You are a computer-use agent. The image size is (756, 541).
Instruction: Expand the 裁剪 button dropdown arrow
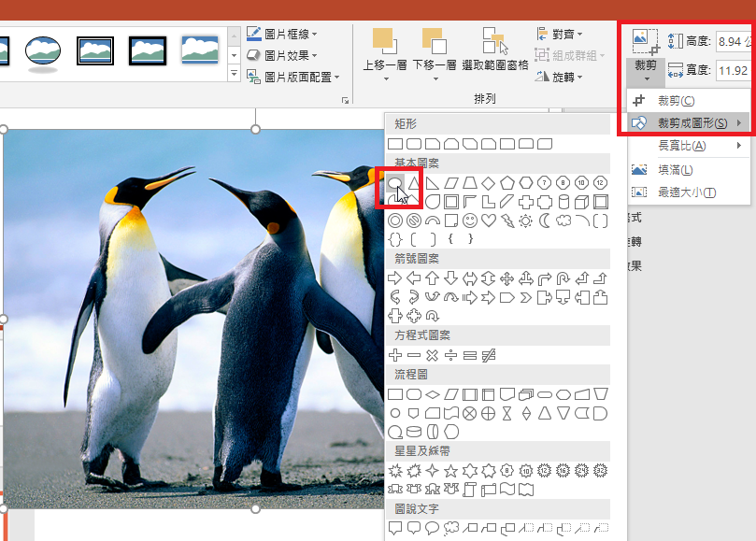[x=646, y=78]
